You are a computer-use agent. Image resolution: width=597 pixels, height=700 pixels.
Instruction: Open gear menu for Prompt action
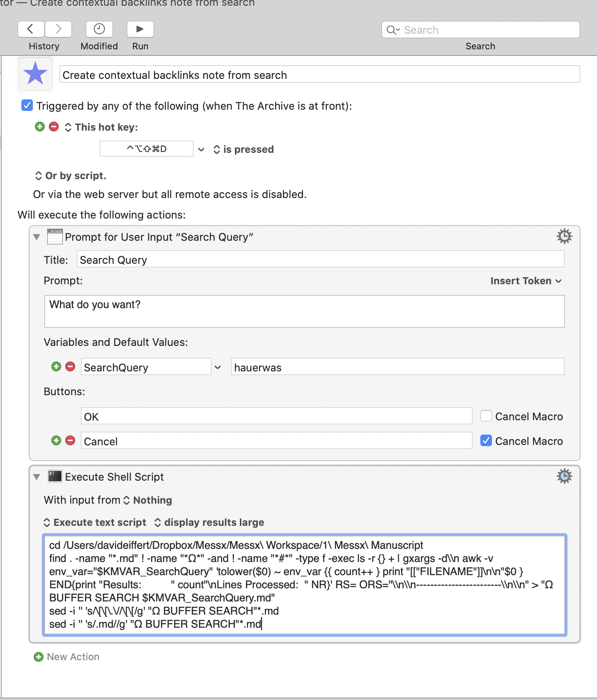[565, 236]
